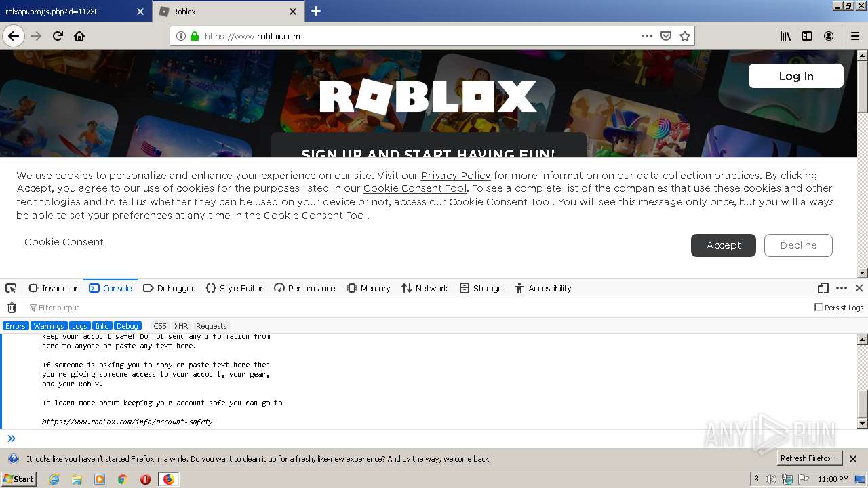868x488 pixels.
Task: Pick an element from the page
Action: pyautogui.click(x=11, y=288)
